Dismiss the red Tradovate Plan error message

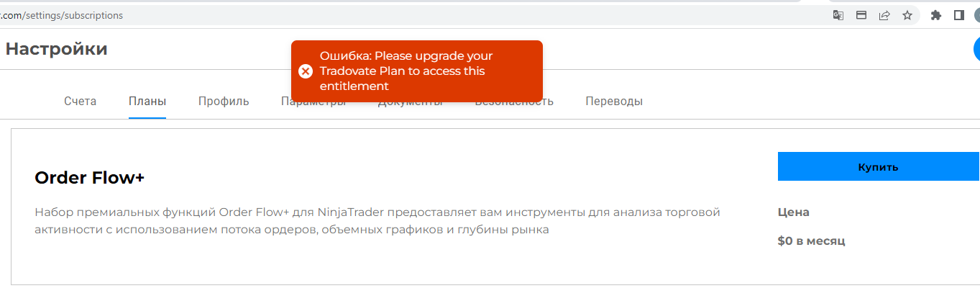[x=416, y=71]
